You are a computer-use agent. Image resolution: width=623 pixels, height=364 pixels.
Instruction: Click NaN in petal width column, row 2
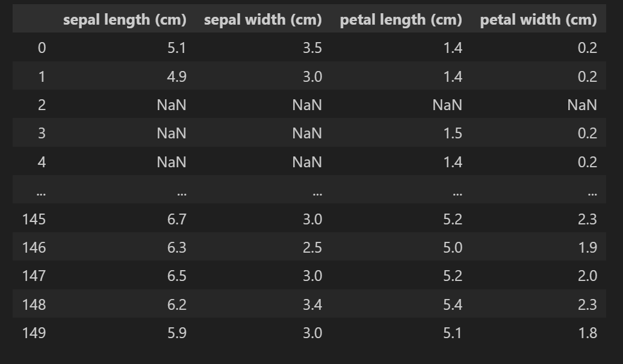pos(582,105)
